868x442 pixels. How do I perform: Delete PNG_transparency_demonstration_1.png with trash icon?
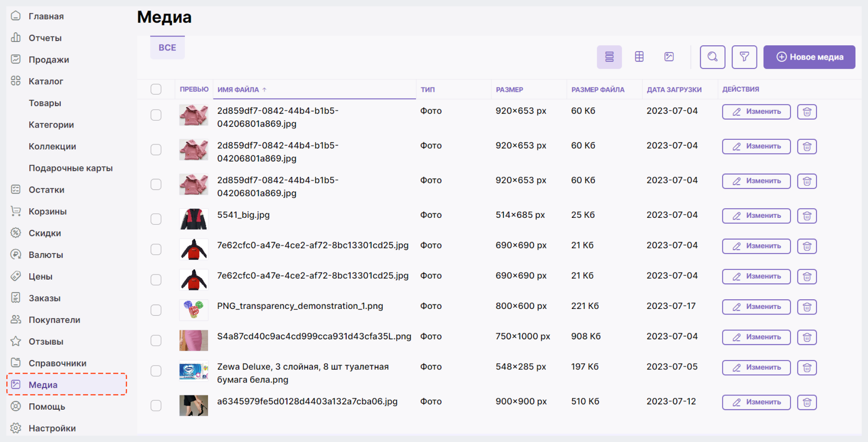[807, 307]
